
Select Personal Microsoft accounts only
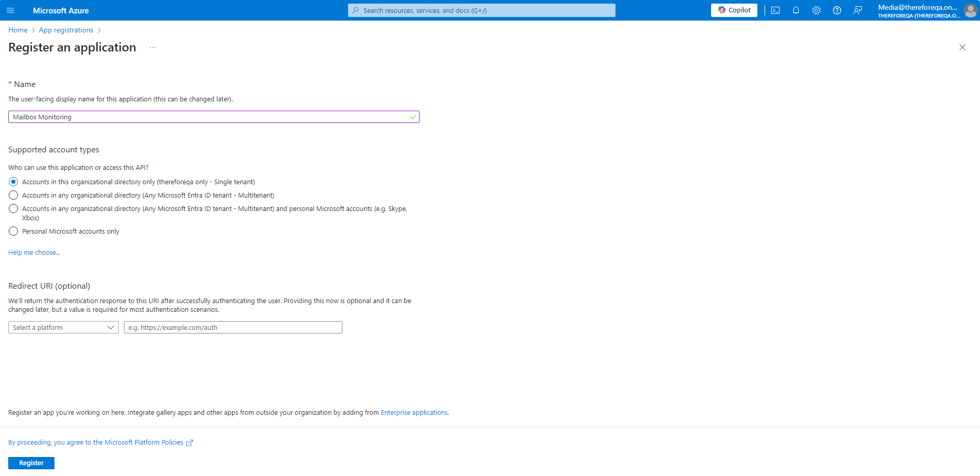tap(13, 231)
